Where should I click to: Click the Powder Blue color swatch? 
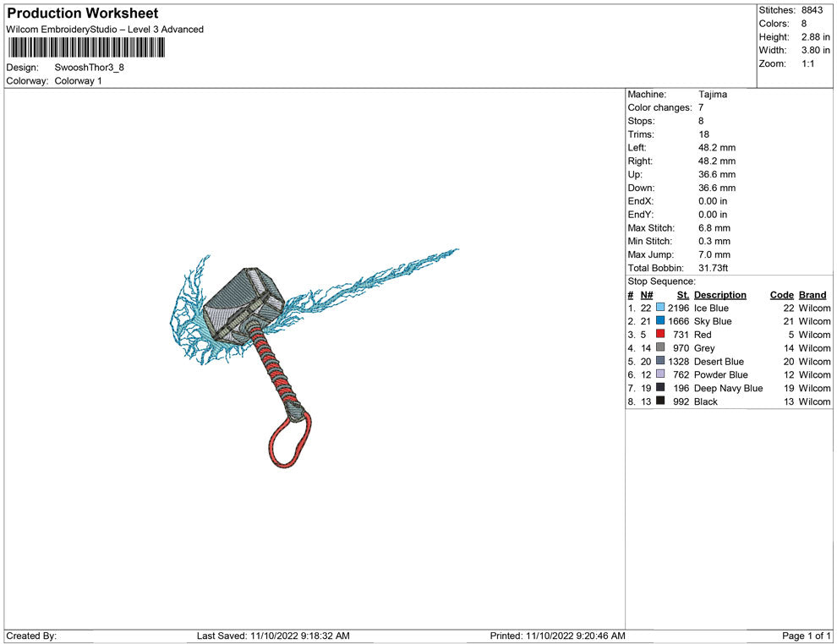click(x=660, y=374)
